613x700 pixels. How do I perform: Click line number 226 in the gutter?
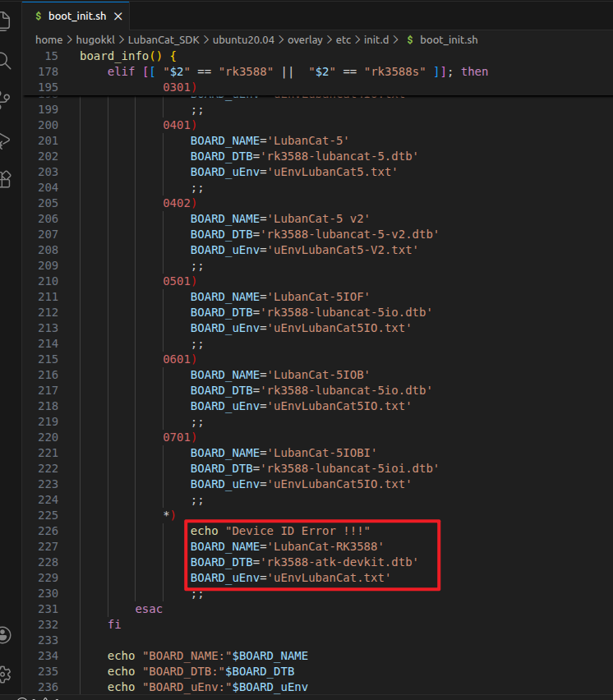click(x=48, y=531)
